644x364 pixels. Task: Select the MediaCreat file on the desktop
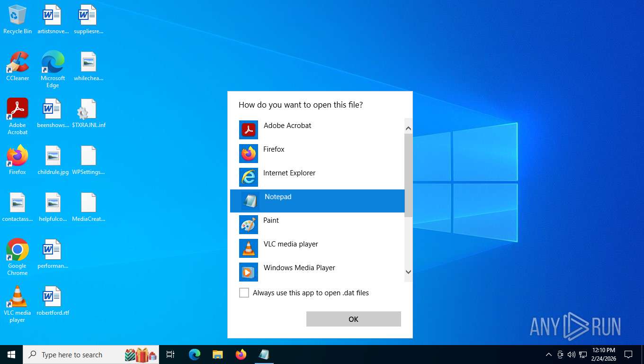(x=88, y=207)
